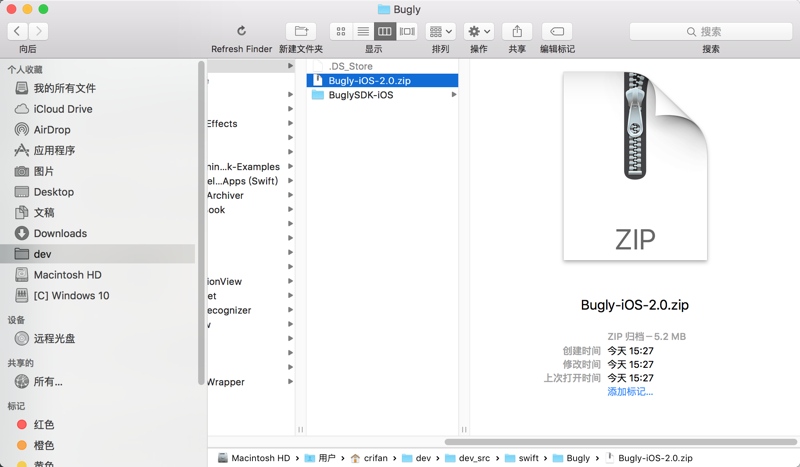Expand the ecognizer folder arrow

[290, 310]
